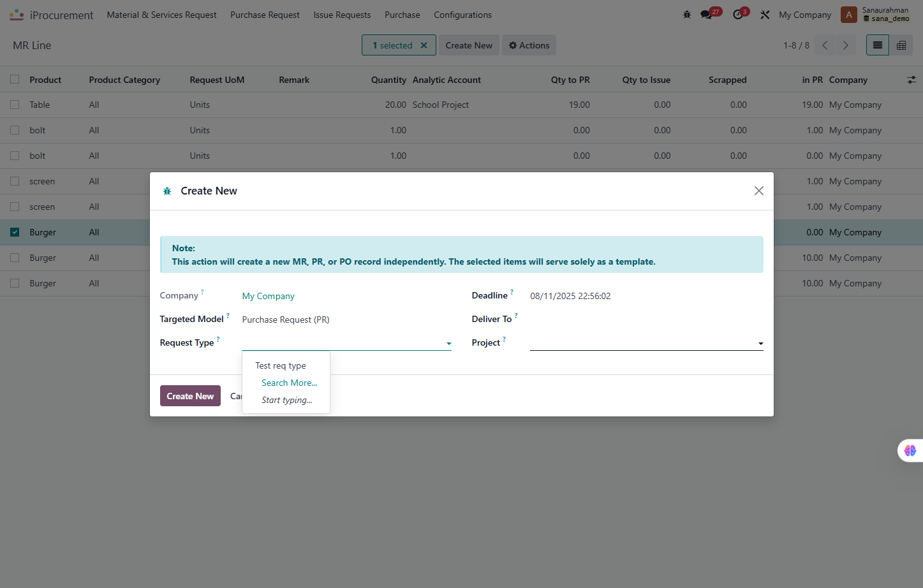923x588 pixels.
Task: Open Material & Services Request menu
Action: point(161,15)
